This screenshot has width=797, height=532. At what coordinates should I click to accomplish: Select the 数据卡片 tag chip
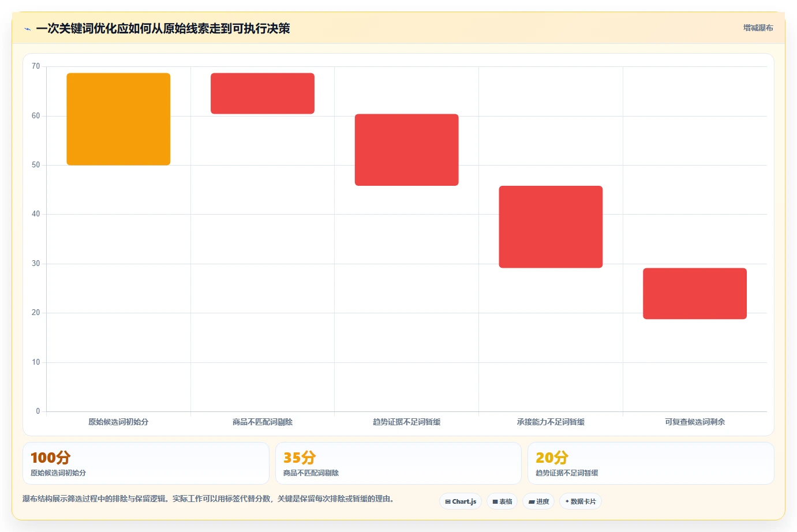pos(581,501)
